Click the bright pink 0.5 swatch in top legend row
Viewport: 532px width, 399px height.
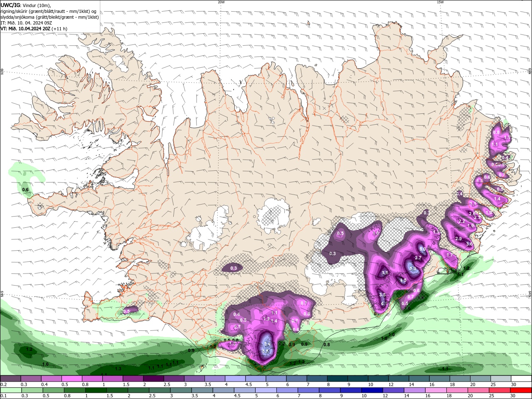[x=71, y=379]
